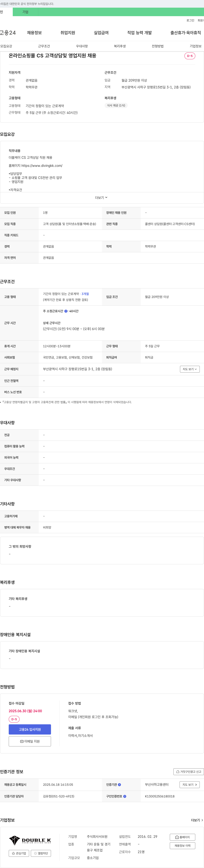Click the block icon on 열람차단
Viewport: 204px width, 868px height.
[35, 854]
